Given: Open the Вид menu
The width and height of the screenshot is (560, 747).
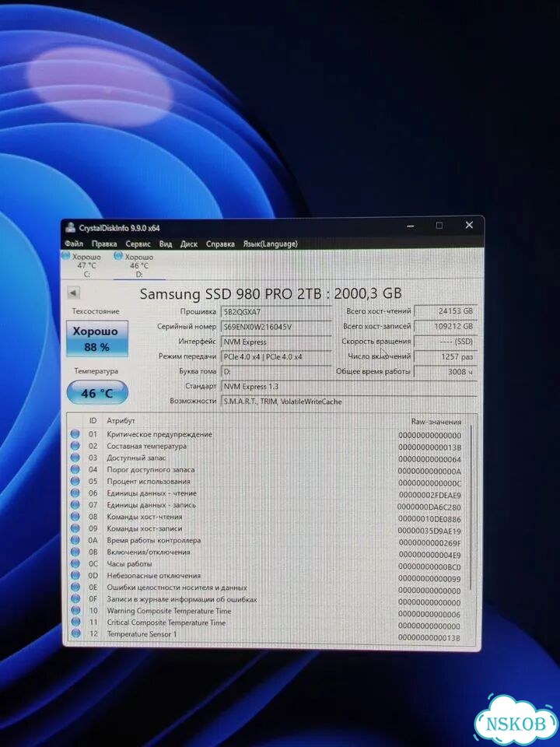Looking at the screenshot, I should click(x=165, y=244).
